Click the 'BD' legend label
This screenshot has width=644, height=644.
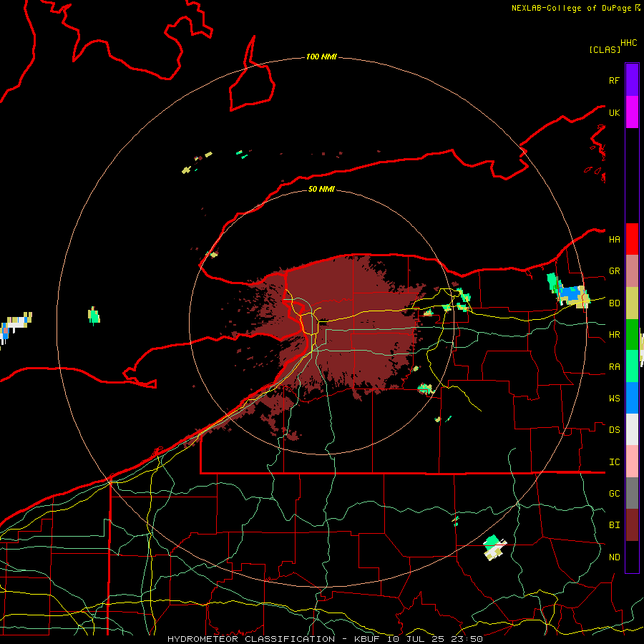614,303
